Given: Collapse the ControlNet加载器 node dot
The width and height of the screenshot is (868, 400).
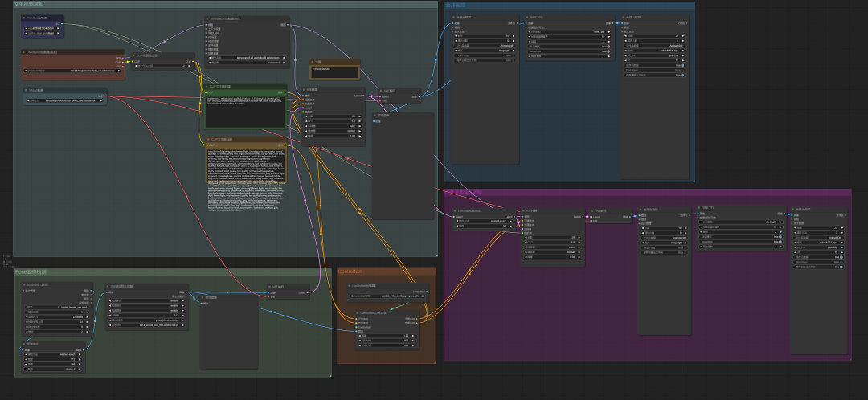Looking at the screenshot, I should (x=351, y=285).
